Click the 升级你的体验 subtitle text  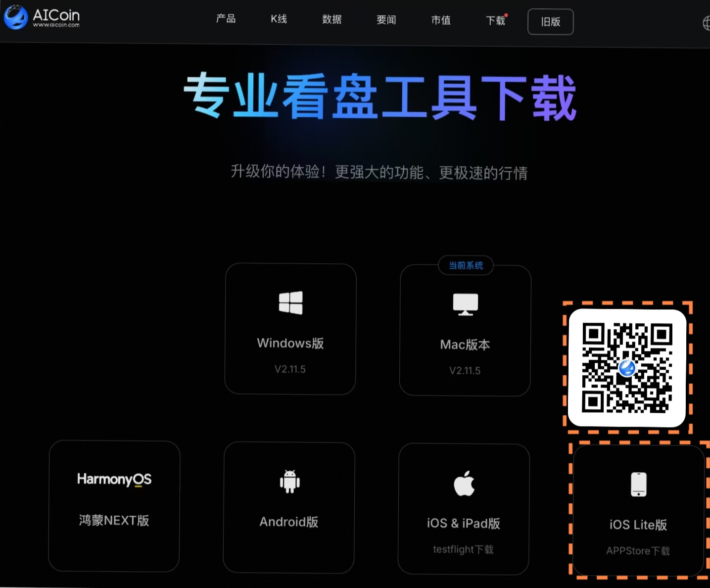[379, 172]
